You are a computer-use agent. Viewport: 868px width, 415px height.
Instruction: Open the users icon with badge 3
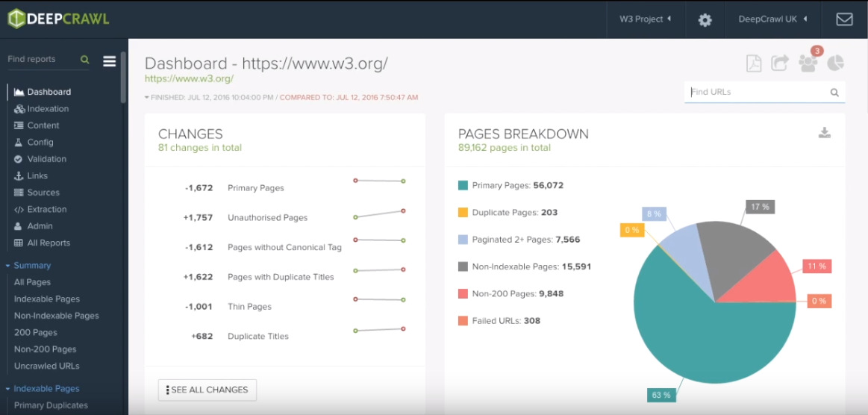[x=808, y=63]
